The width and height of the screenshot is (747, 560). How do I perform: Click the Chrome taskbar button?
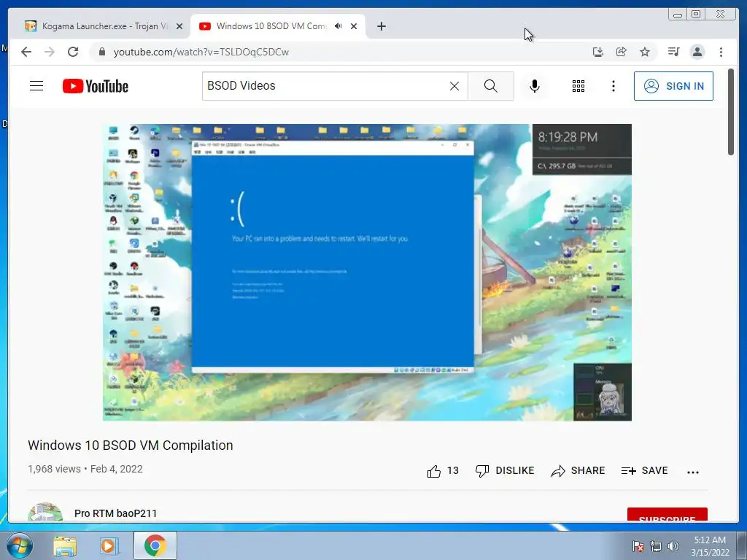tap(155, 545)
